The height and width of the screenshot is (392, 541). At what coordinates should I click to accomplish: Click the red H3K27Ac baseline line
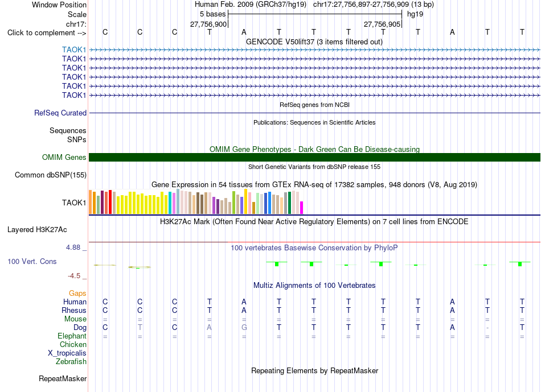[x=315, y=242]
